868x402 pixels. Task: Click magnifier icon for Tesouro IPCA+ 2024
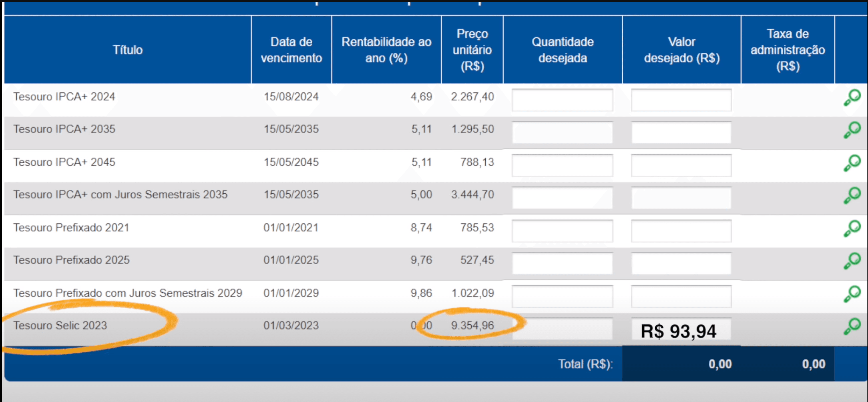pyautogui.click(x=852, y=98)
